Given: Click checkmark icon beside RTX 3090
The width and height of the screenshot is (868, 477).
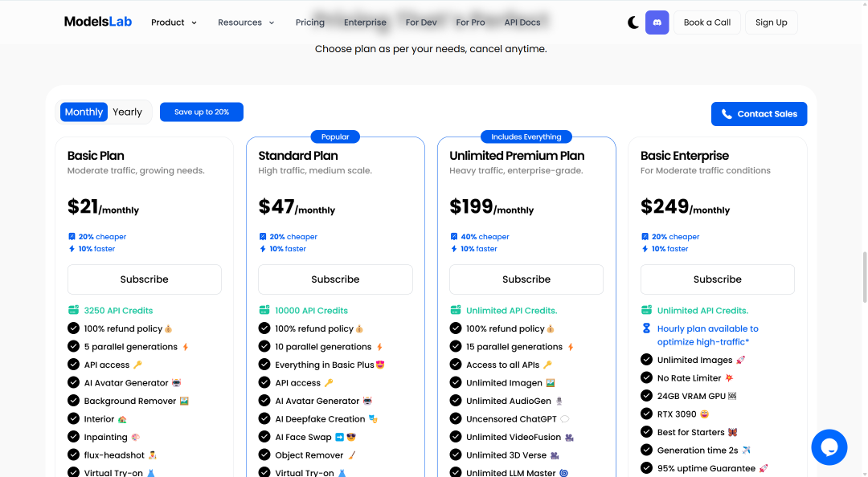Looking at the screenshot, I should (646, 414).
